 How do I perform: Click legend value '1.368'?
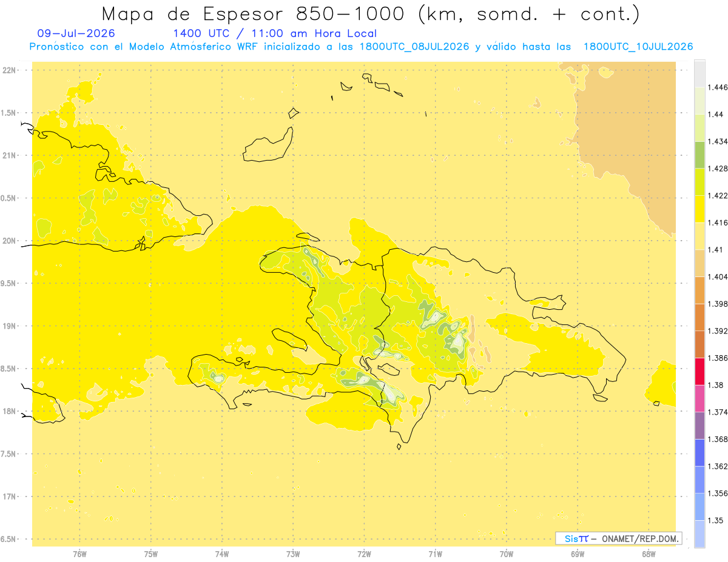(x=718, y=440)
